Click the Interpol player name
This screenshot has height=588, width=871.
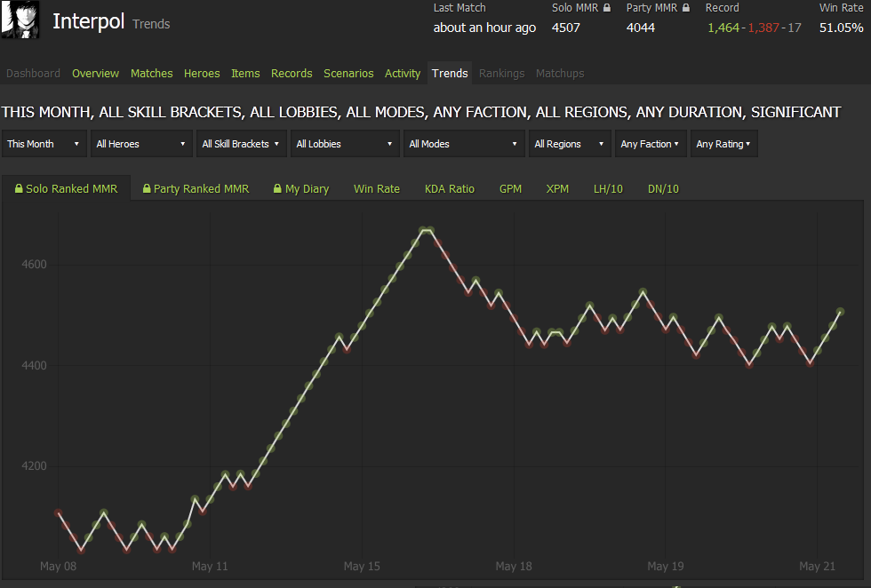(88, 21)
